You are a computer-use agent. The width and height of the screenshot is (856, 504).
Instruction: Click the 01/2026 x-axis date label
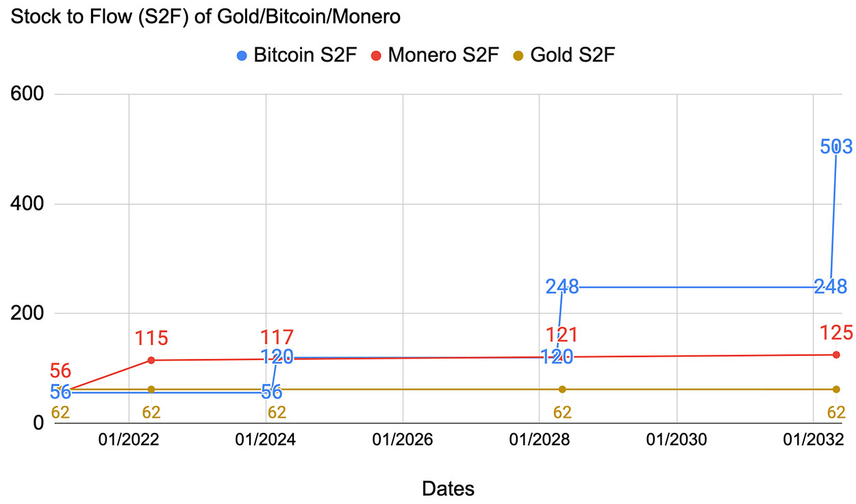tap(403, 440)
